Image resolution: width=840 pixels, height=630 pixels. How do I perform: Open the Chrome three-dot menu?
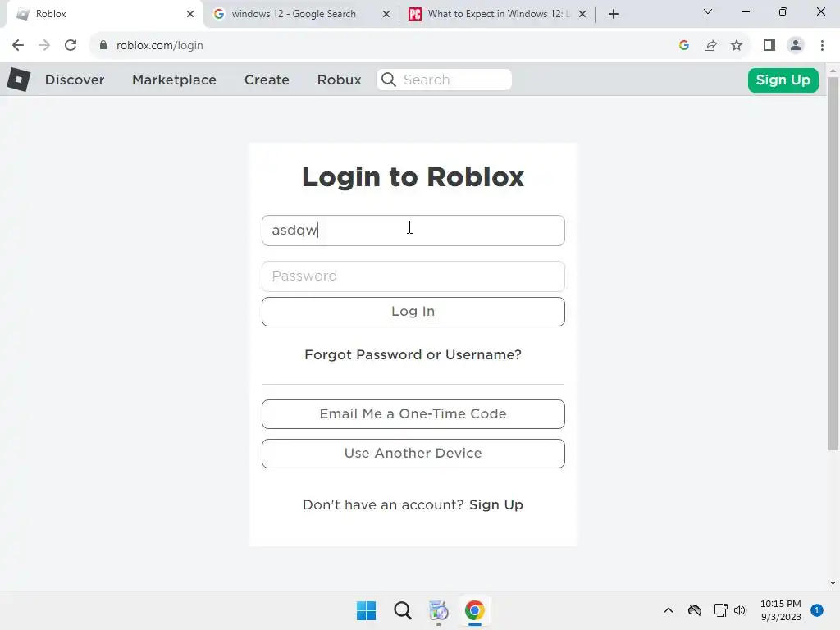(822, 46)
